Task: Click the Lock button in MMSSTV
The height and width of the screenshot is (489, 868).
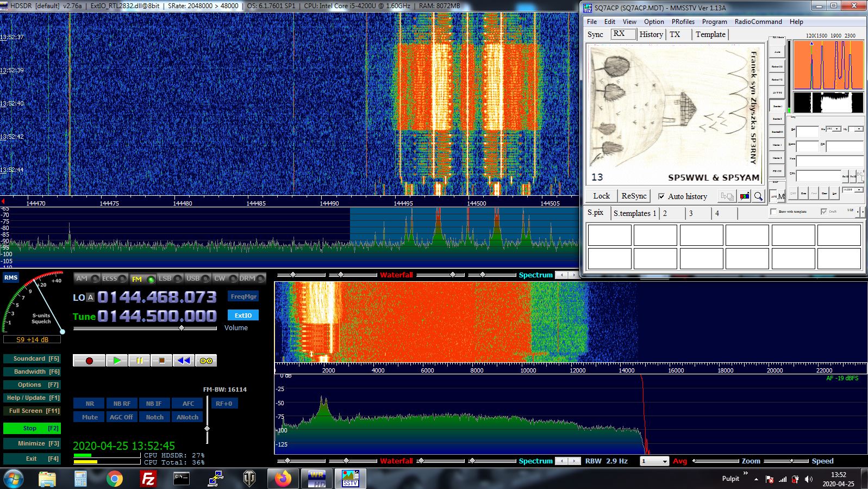Action: coord(601,196)
